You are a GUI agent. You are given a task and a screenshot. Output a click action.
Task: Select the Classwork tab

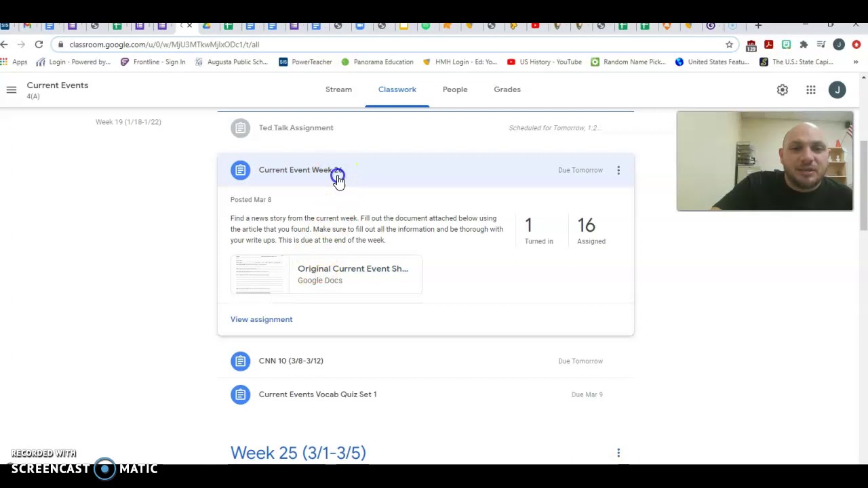(397, 89)
